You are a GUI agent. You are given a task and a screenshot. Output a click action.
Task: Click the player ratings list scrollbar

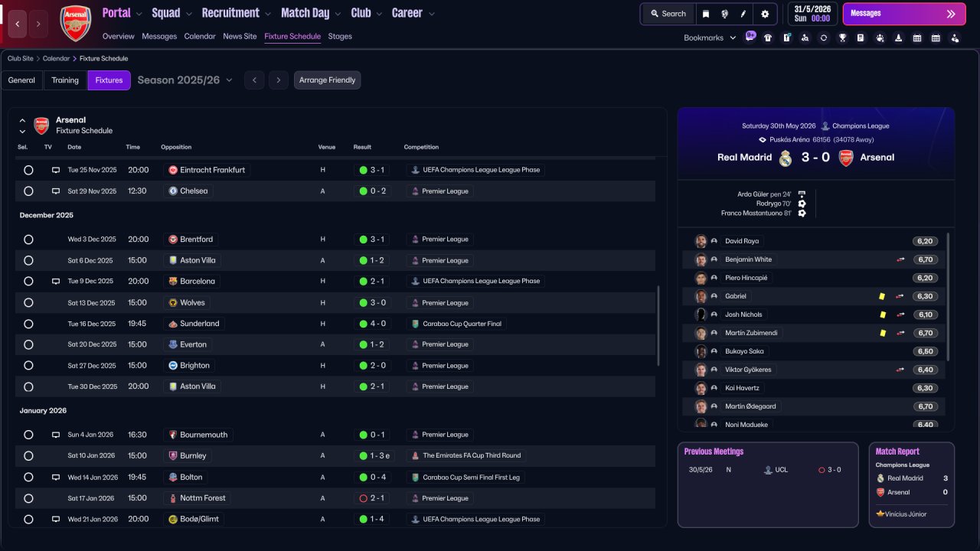tap(948, 297)
